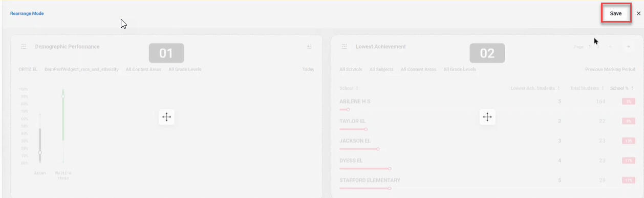This screenshot has width=644, height=198.
Task: Grab the move handle on widget 02
Action: (x=487, y=117)
